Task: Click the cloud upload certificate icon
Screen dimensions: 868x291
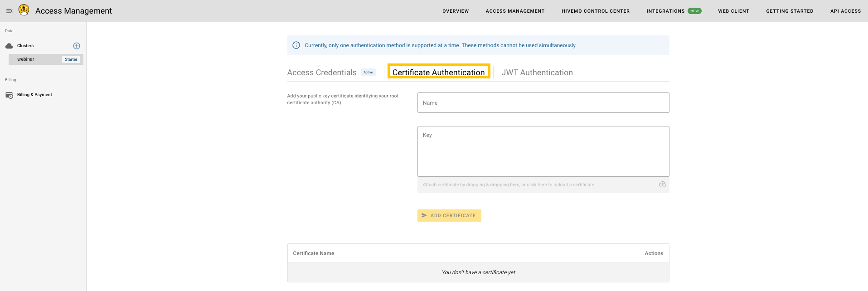Action: pyautogui.click(x=663, y=184)
